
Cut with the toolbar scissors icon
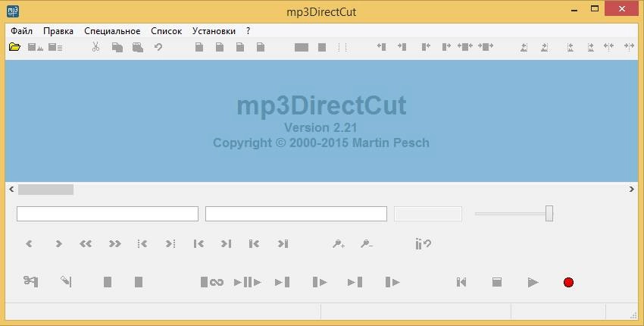point(95,47)
